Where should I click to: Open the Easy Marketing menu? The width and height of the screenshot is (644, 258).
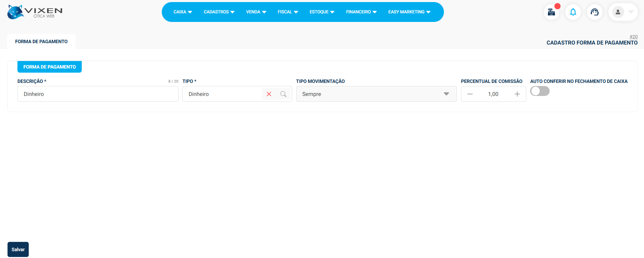click(409, 12)
